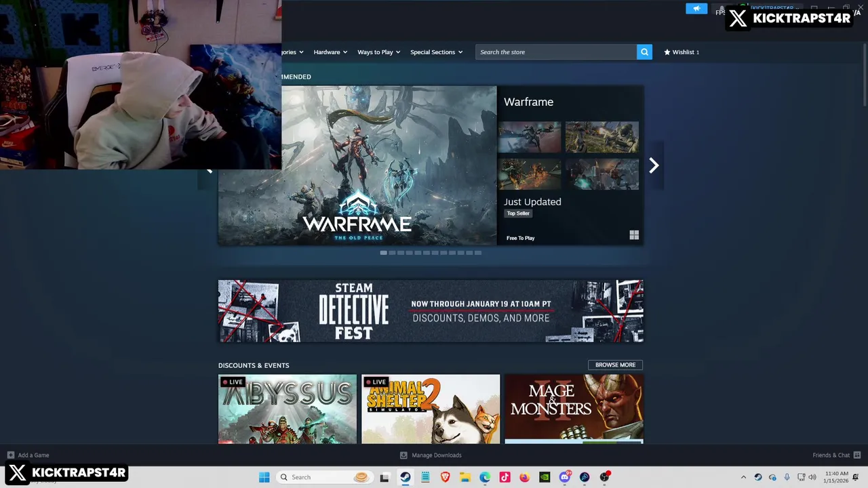The image size is (868, 488).
Task: Expand the Special Sections dropdown
Action: pyautogui.click(x=436, y=52)
